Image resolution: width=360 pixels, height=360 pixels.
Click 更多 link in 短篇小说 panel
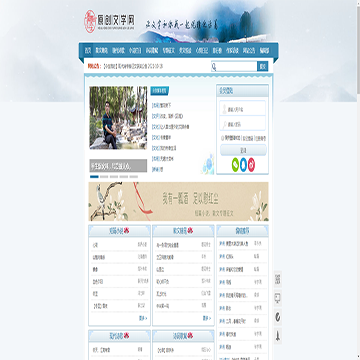pyautogui.click(x=143, y=318)
